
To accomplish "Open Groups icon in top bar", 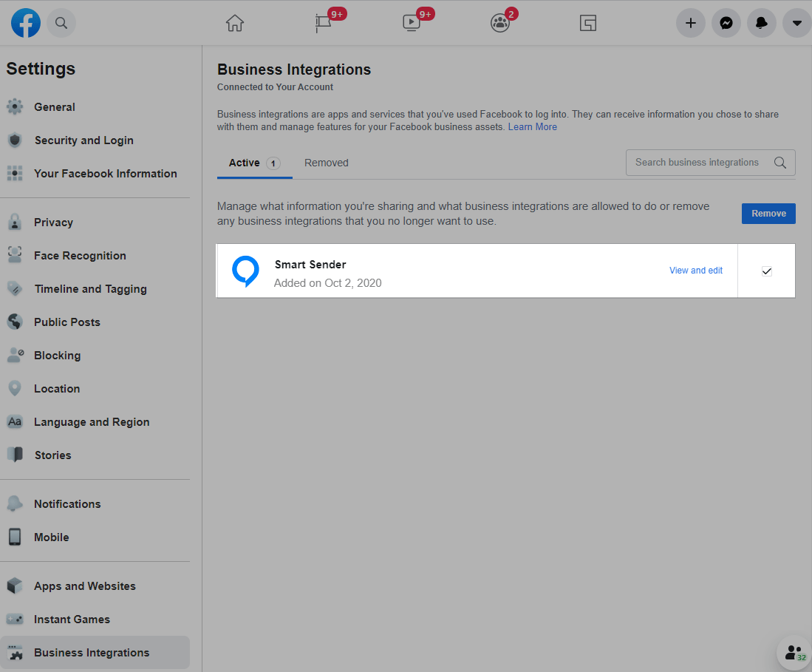I will tap(499, 23).
